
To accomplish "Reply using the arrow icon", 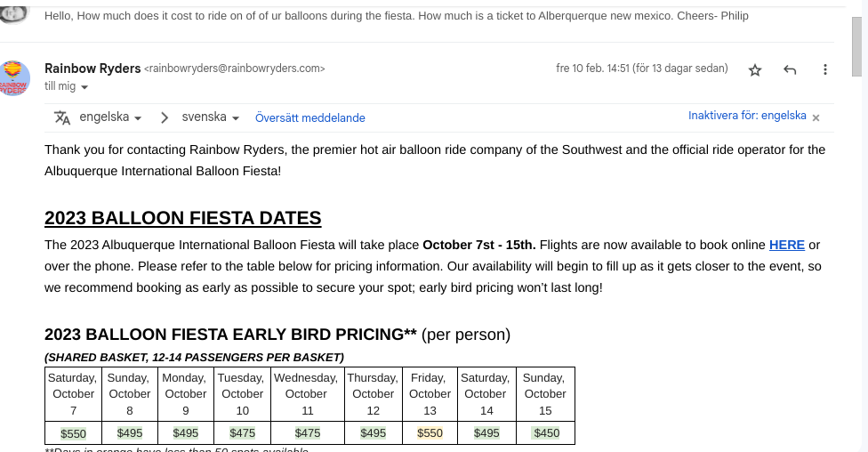I will tap(790, 69).
